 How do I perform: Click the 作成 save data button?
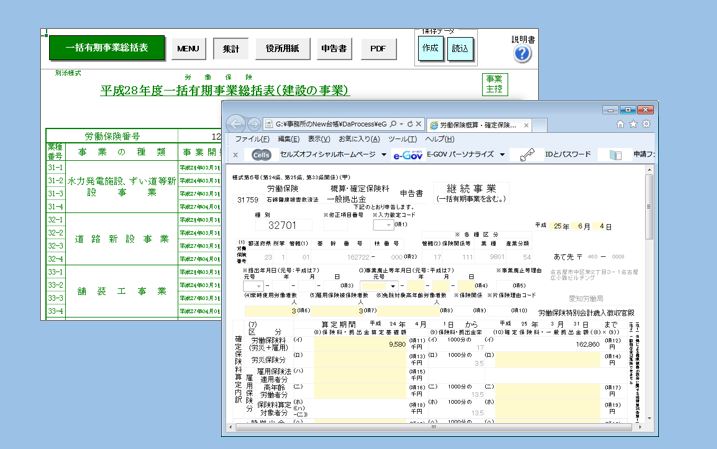tap(430, 48)
